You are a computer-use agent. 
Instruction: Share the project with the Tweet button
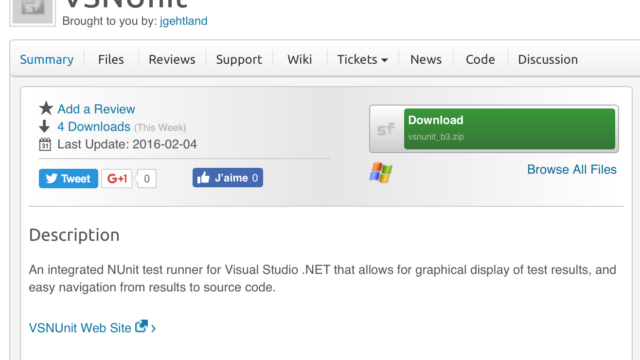point(68,178)
